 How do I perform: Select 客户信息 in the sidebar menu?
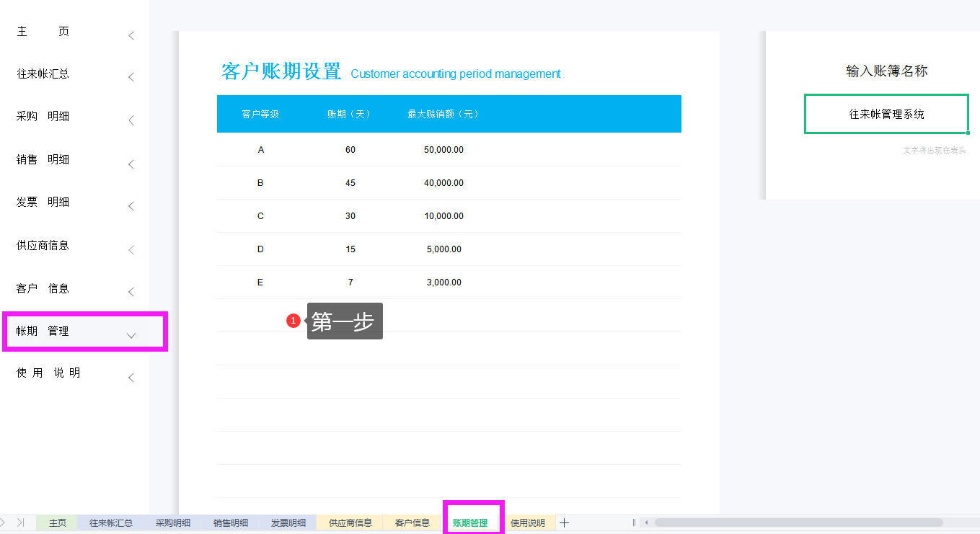pos(45,288)
